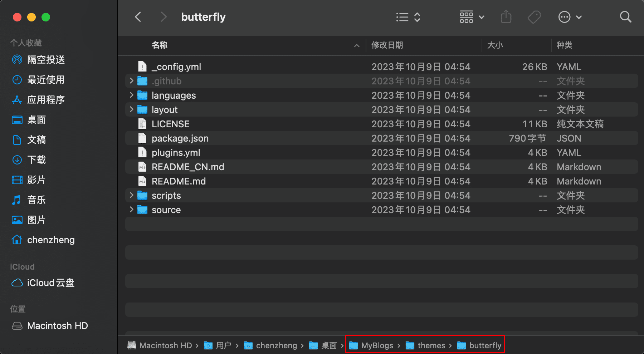Expand the source folder disclosure arrow
Screen dimensions: 644x354
click(x=131, y=210)
